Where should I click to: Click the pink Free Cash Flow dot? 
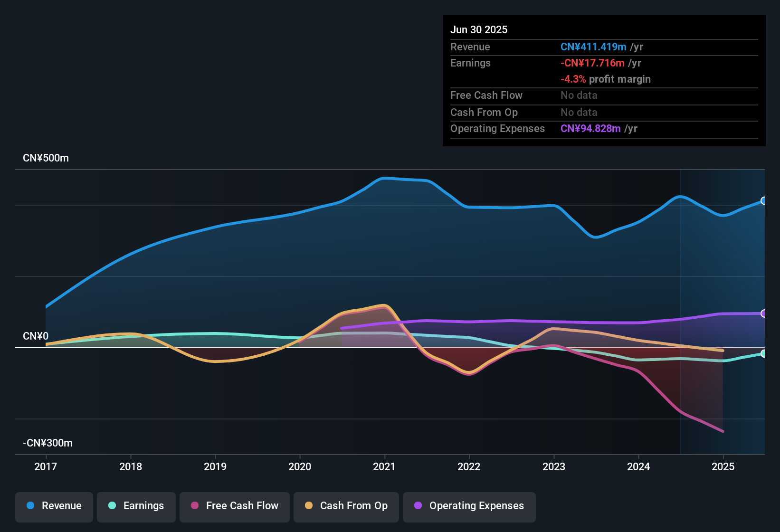(x=195, y=505)
